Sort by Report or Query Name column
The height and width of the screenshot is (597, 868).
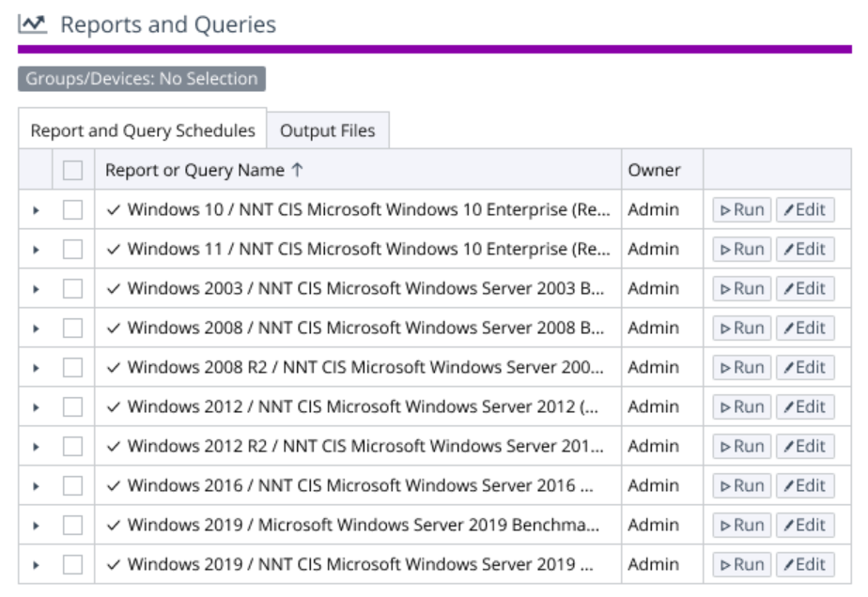[204, 170]
